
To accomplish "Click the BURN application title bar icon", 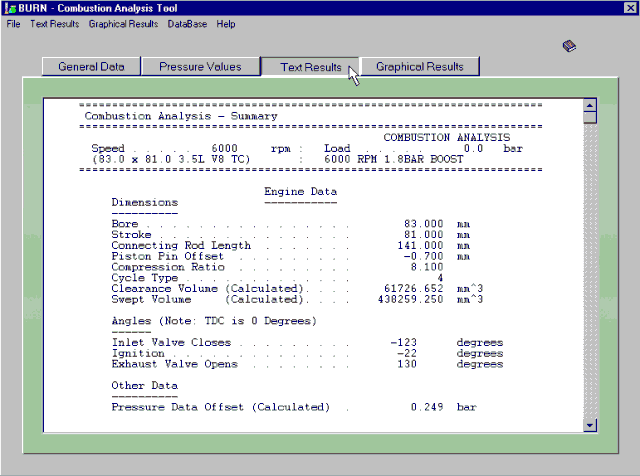I will point(10,8).
